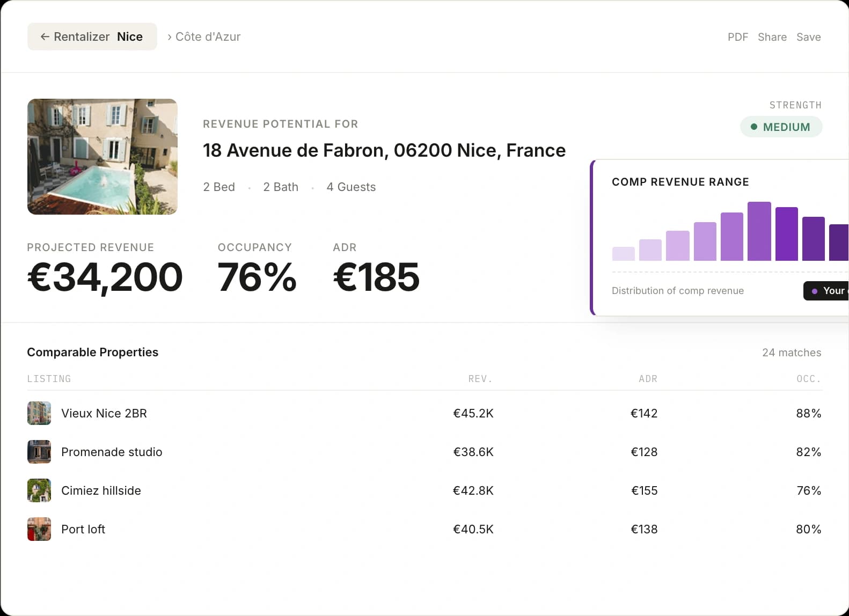Viewport: 849px width, 616px height.
Task: Sort by the ADR column header
Action: [x=648, y=379]
